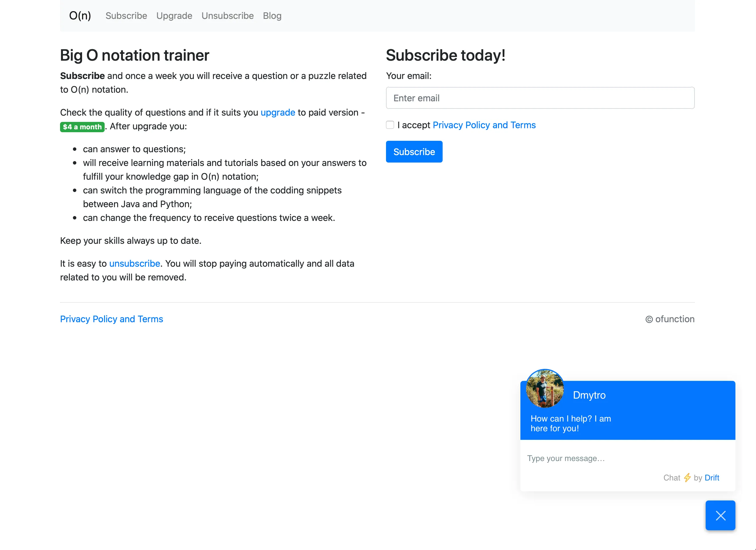Click the green $4 a month badge
This screenshot has height=550, width=756.
(x=82, y=127)
